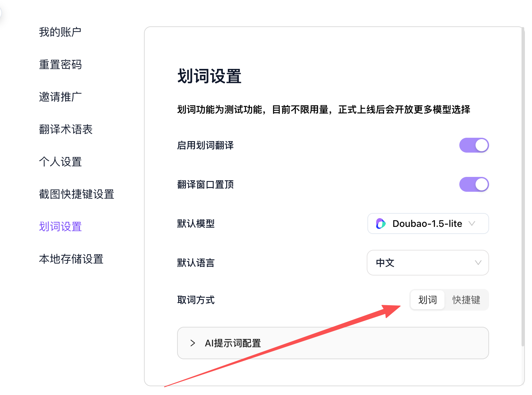Viewport: 532px width, 395px height.
Task: Open the 个人设置 section
Action: [60, 162]
